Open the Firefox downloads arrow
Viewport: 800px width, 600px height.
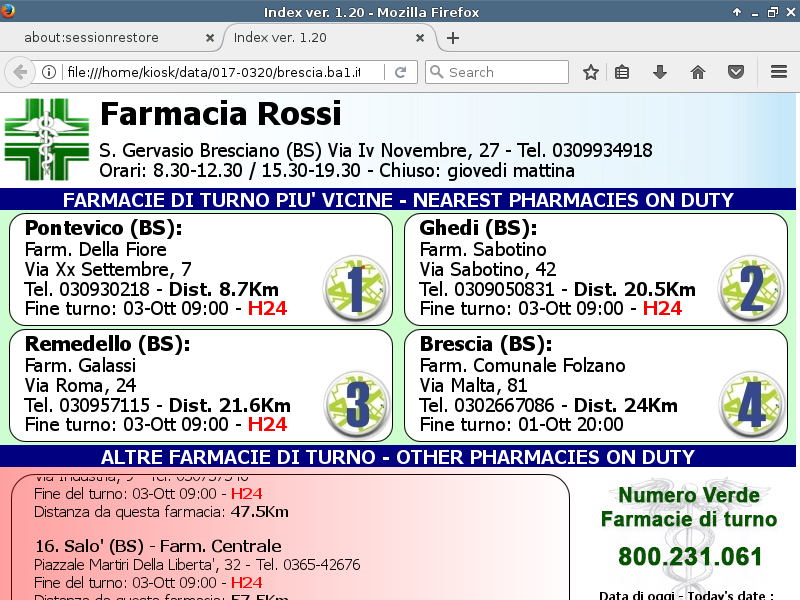point(659,72)
